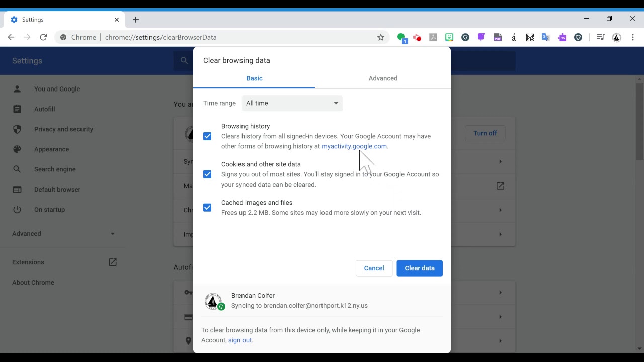
Task: Click the Clear data button
Action: (420, 268)
